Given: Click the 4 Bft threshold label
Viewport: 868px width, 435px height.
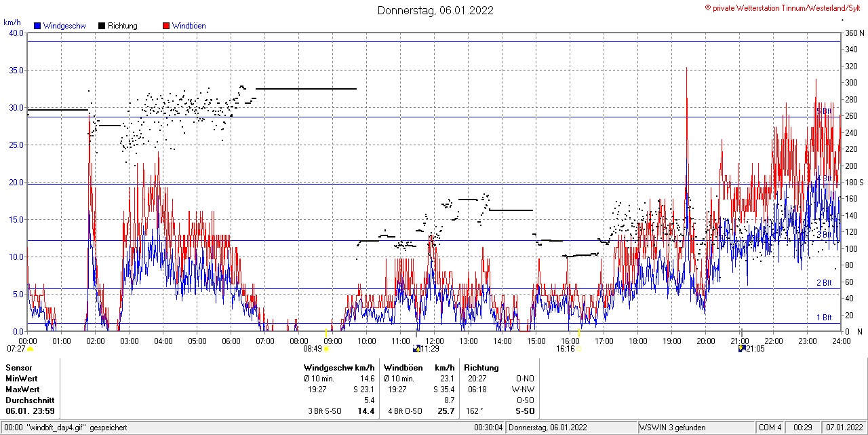Looking at the screenshot, I should coord(823,178).
